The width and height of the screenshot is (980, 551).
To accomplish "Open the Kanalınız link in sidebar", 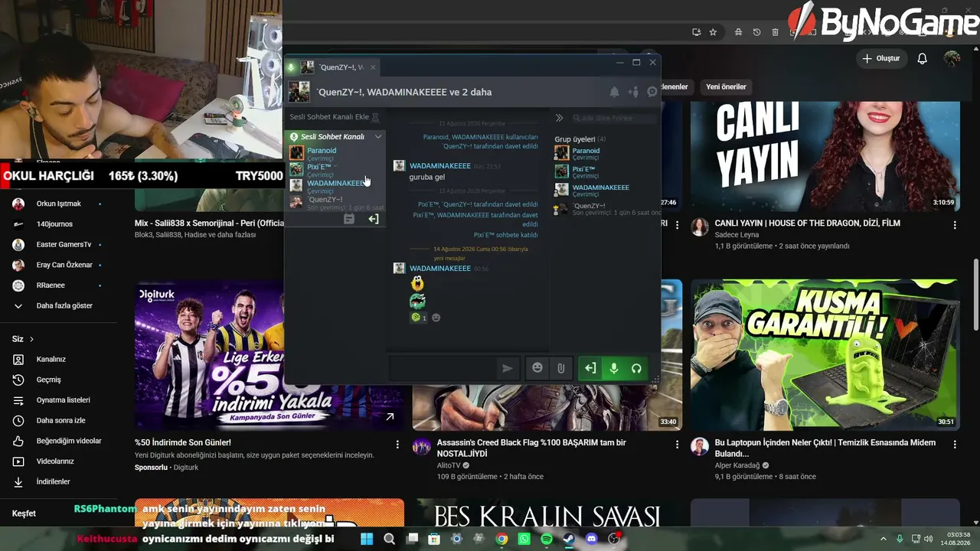I will pos(52,359).
